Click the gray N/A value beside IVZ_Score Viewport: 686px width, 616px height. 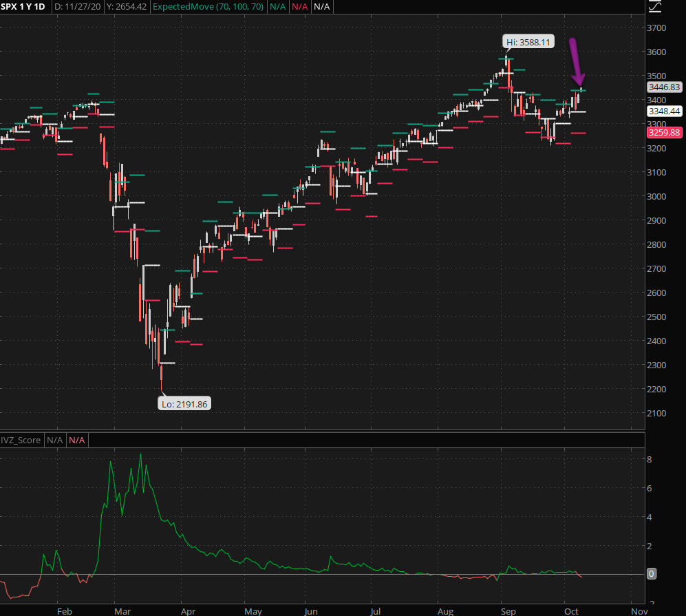tap(54, 440)
